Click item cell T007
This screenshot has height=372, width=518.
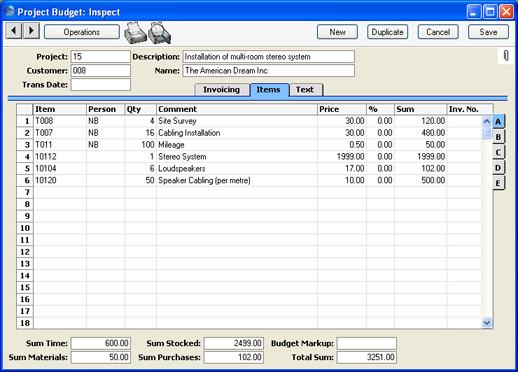point(60,133)
